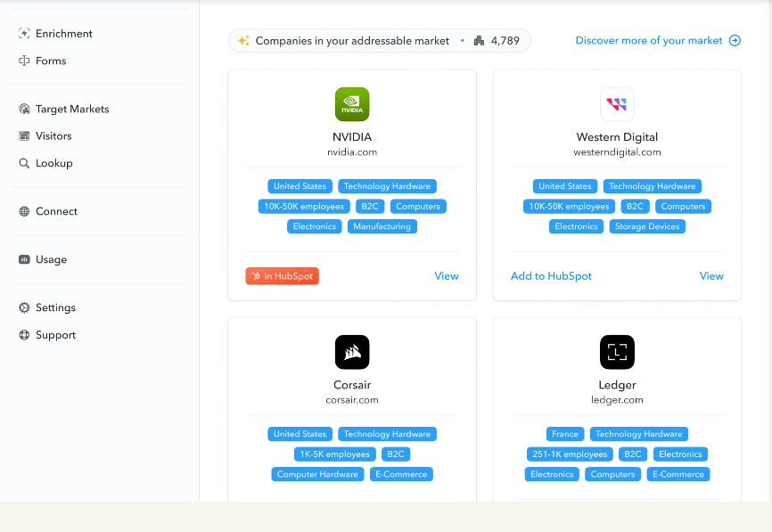
Task: Click the Electronics tag on Western Digital card
Action: [576, 226]
